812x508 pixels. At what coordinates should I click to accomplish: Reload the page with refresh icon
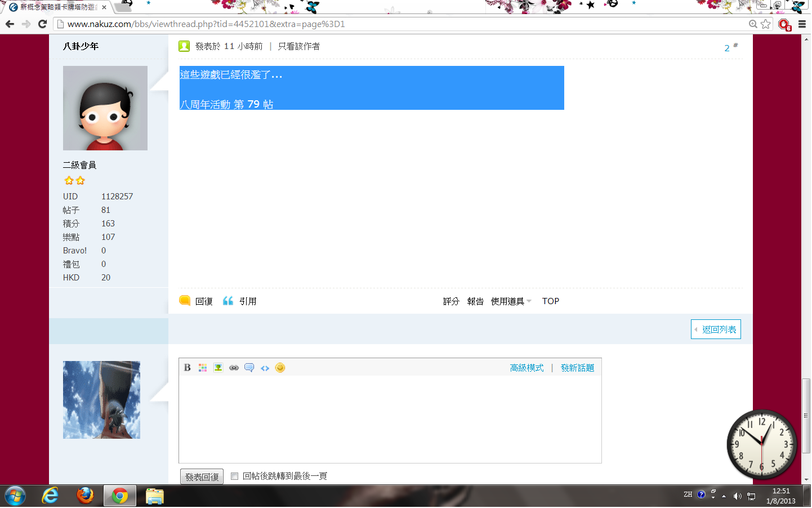click(x=42, y=24)
